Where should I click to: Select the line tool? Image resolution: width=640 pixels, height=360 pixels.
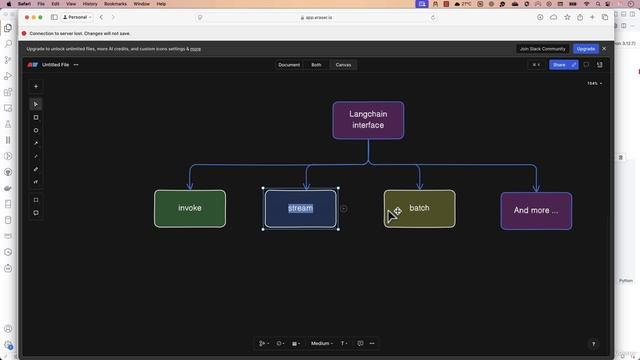(36, 156)
